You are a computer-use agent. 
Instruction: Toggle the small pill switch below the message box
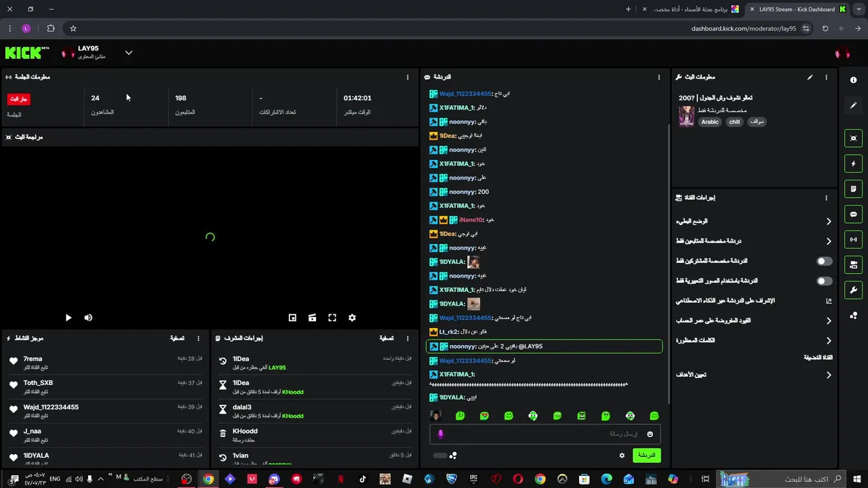[x=440, y=455]
